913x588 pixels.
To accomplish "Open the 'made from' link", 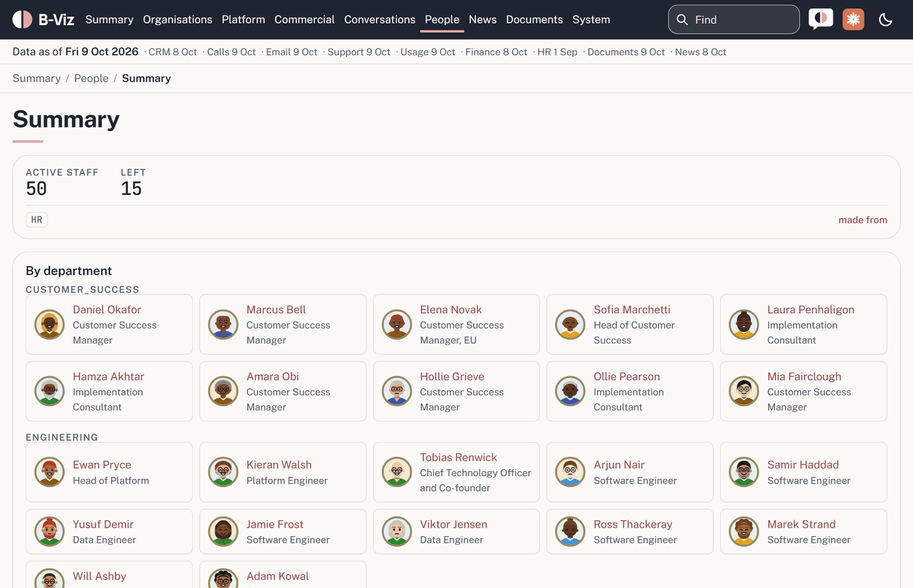I will click(x=862, y=220).
